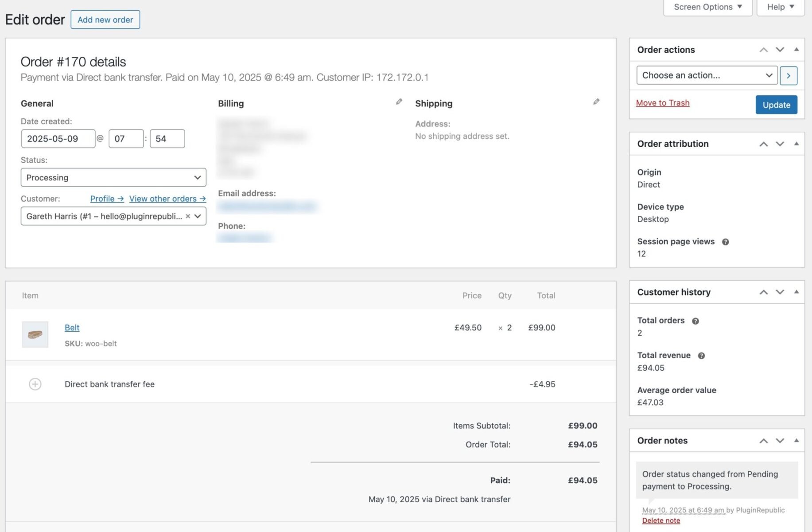Edit the Billing address via pencil icon

point(399,102)
